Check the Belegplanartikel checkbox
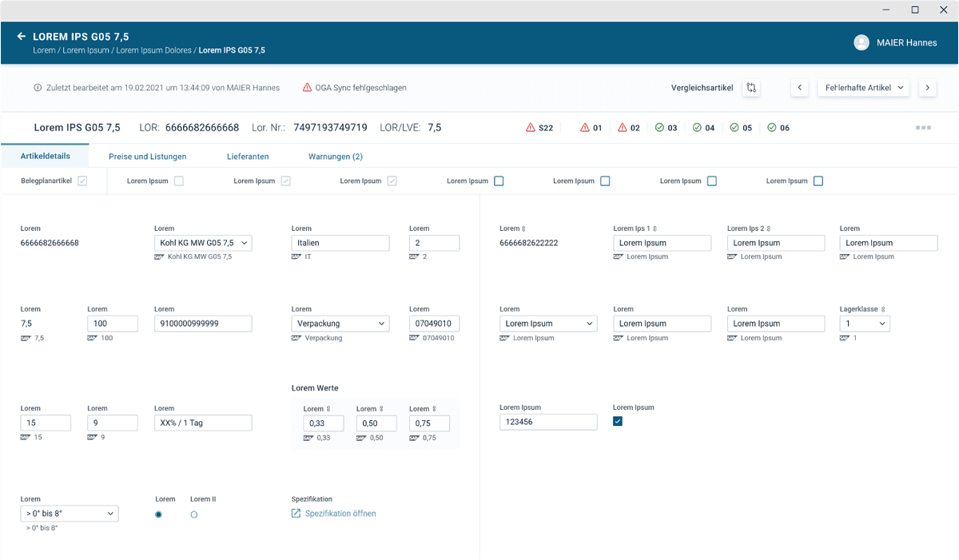 [82, 181]
